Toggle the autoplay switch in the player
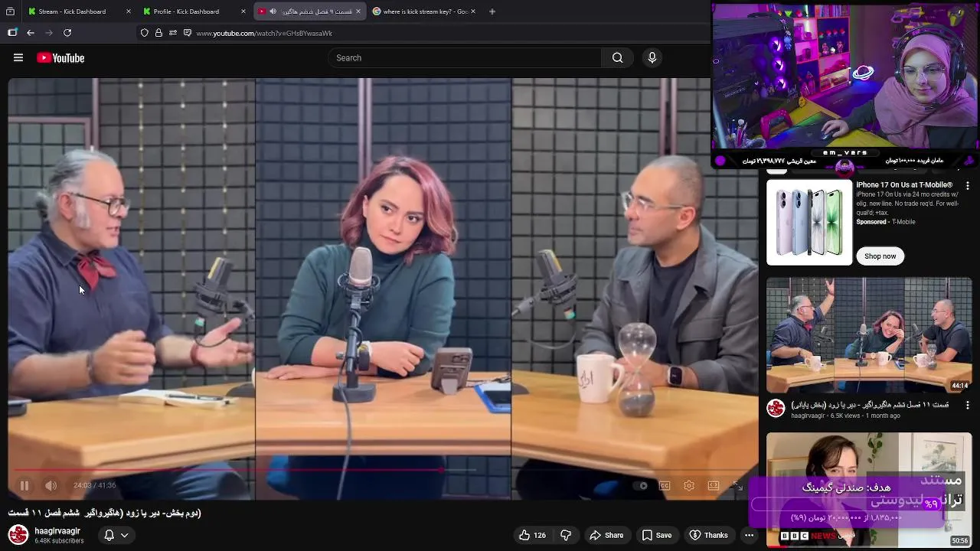 point(640,485)
